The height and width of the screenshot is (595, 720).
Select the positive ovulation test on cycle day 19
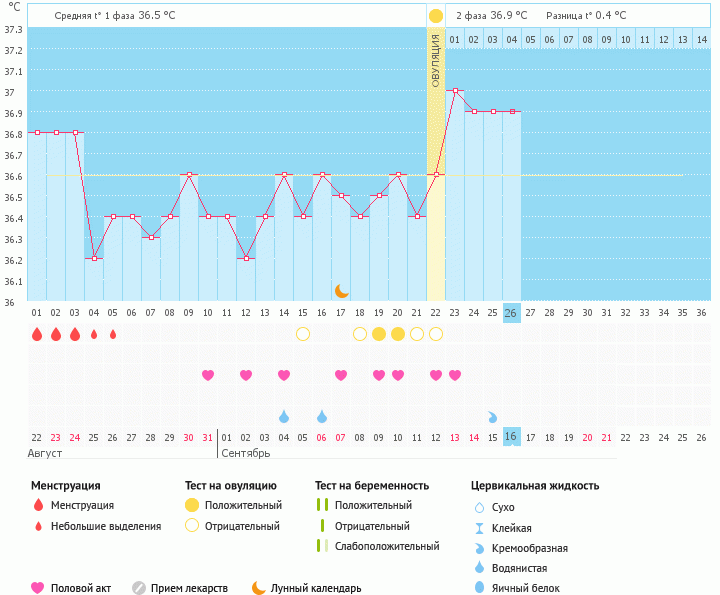379,334
